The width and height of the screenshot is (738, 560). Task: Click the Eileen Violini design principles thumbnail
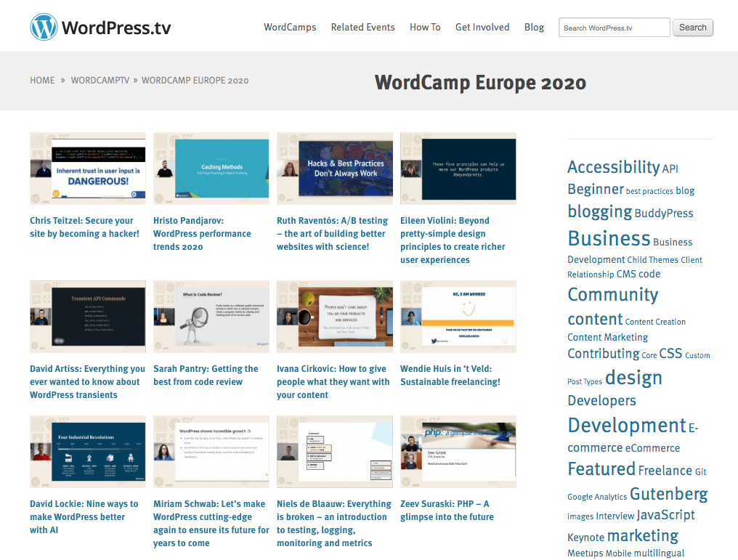pyautogui.click(x=458, y=168)
